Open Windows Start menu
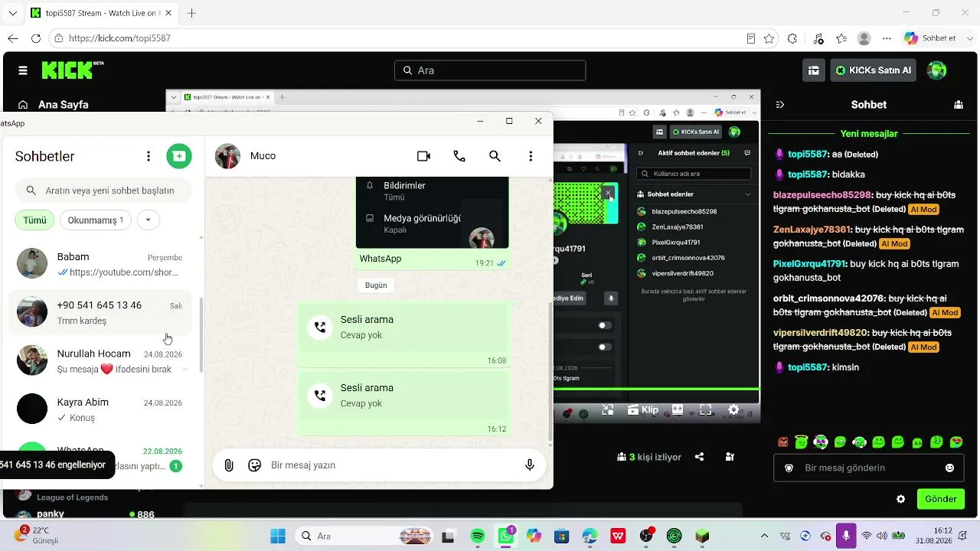The width and height of the screenshot is (980, 551). pos(277,536)
